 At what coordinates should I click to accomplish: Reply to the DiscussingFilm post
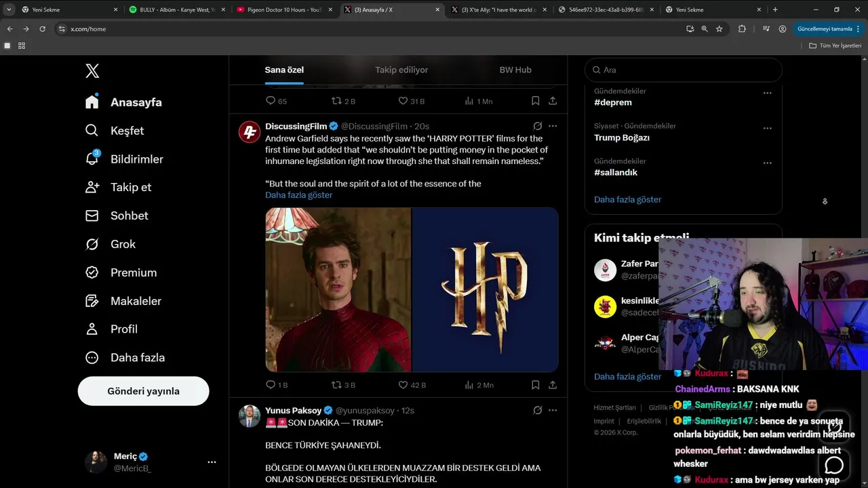[x=277, y=385]
